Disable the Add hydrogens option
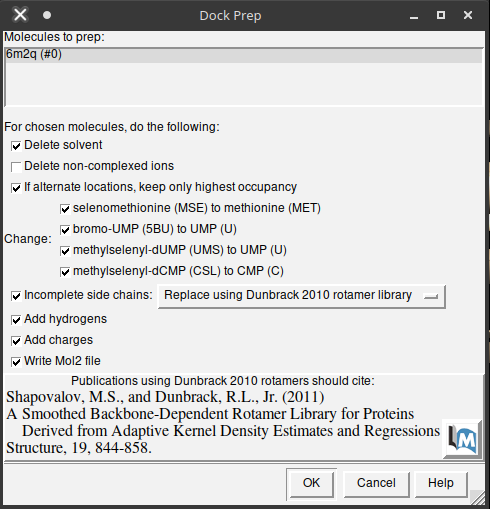The height and width of the screenshot is (509, 490). coord(16,320)
